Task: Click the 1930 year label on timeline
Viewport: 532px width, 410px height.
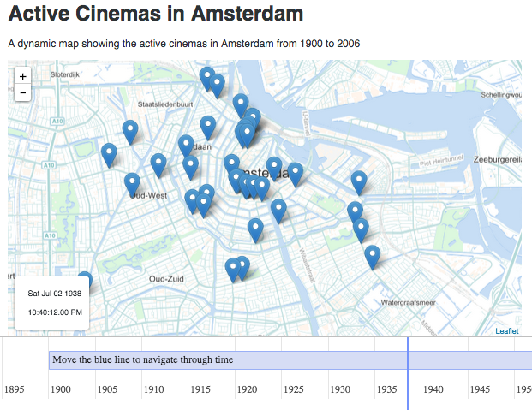Action: (x=340, y=389)
